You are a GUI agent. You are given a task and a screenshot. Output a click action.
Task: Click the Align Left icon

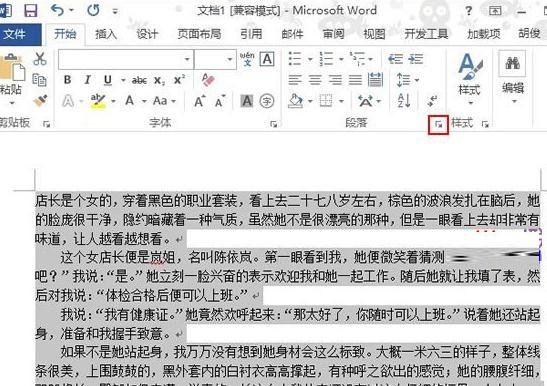(x=295, y=80)
